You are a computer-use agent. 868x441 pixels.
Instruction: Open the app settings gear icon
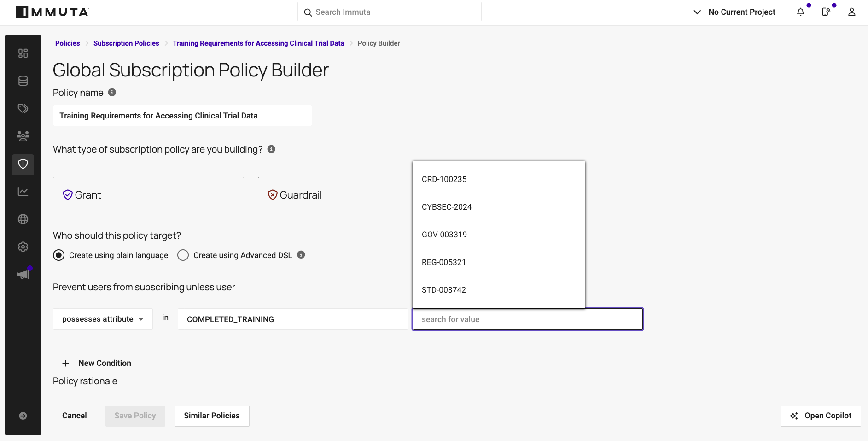pos(23,247)
